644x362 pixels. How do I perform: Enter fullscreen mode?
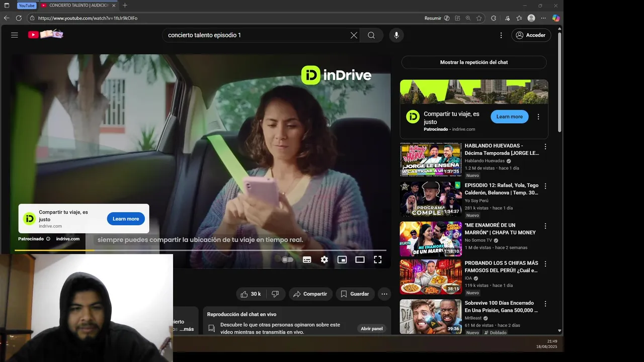point(378,259)
